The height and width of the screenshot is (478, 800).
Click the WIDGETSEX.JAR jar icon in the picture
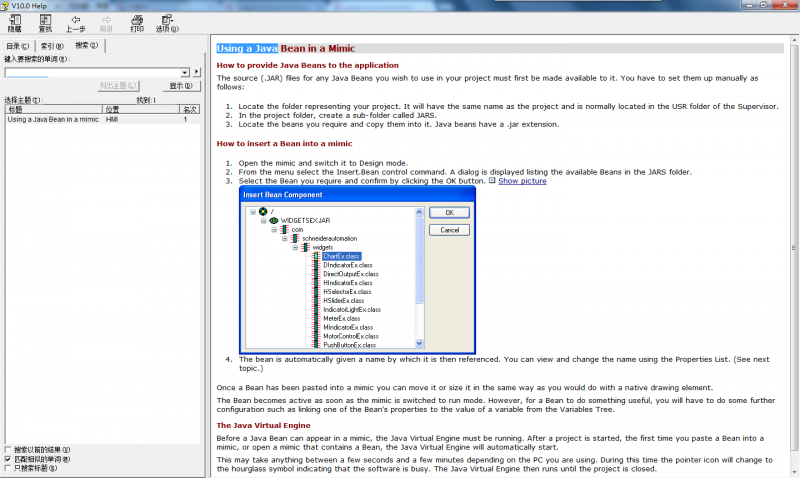tap(274, 220)
